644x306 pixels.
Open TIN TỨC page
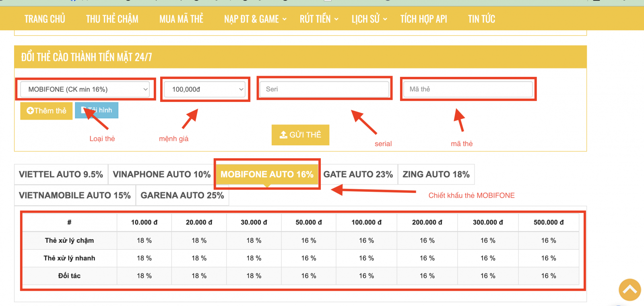click(481, 19)
